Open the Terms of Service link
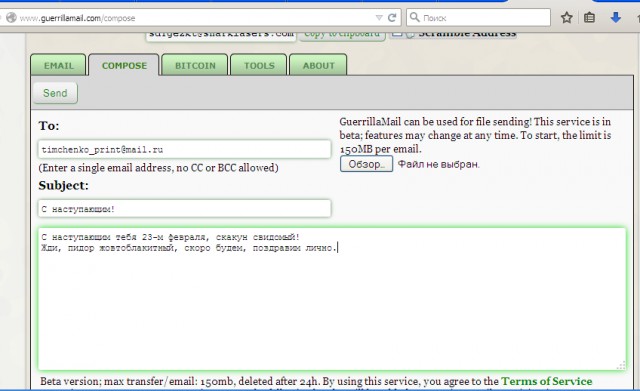The width and height of the screenshot is (640, 391). [547, 381]
